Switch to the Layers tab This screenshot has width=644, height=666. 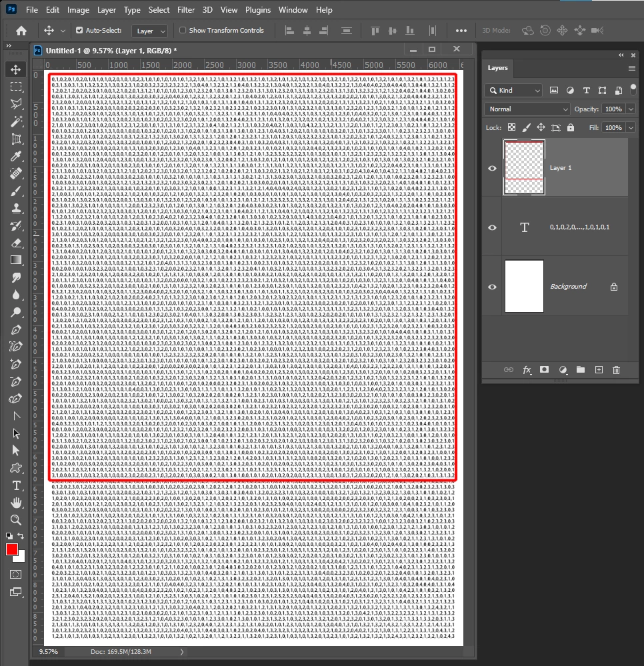[497, 68]
